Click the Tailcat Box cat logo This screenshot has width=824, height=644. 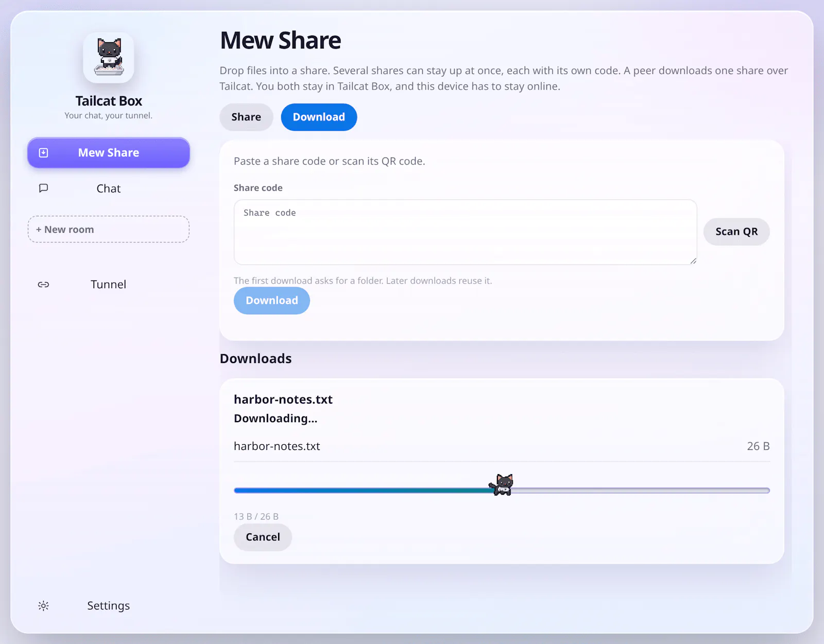(109, 58)
